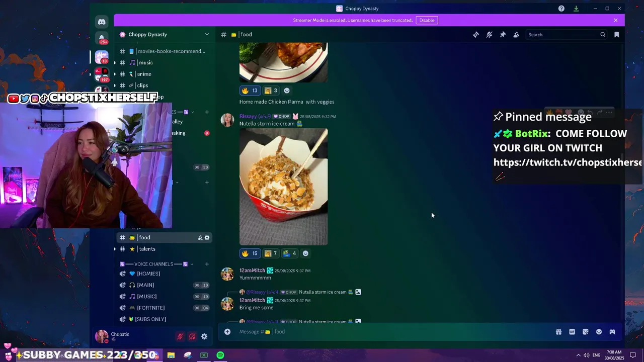Open GIF picker
This screenshot has width=644, height=362.
tap(572, 332)
